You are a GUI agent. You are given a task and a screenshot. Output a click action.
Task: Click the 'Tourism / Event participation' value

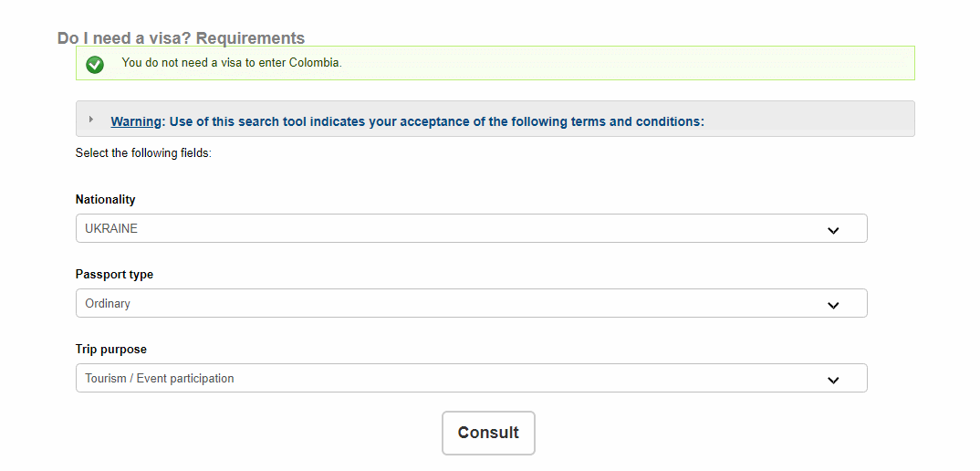(x=160, y=378)
